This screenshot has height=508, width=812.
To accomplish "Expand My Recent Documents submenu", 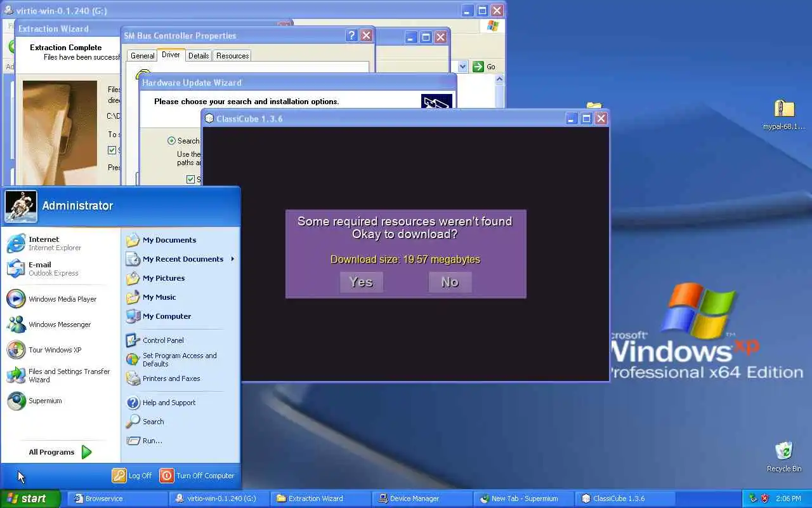I will (x=180, y=259).
